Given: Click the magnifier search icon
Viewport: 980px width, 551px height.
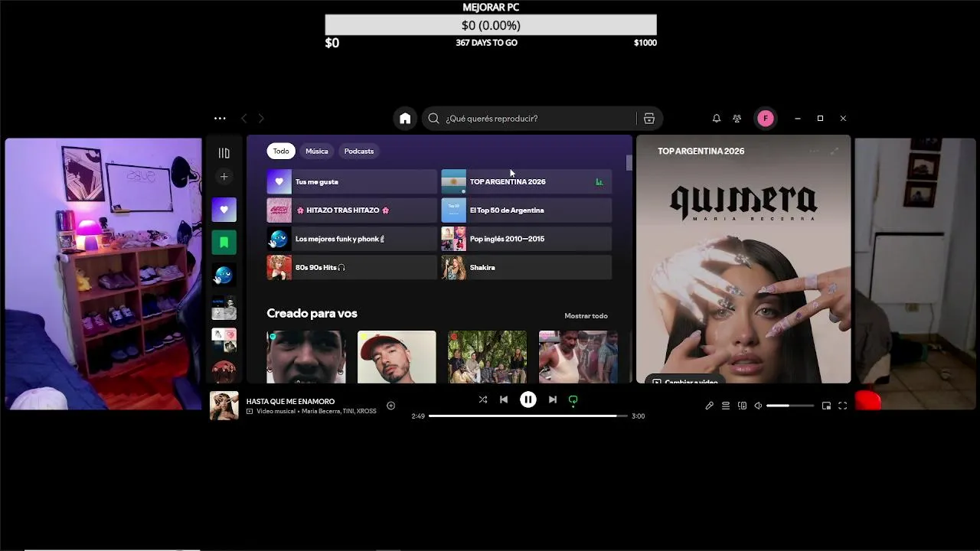Looking at the screenshot, I should coord(433,119).
